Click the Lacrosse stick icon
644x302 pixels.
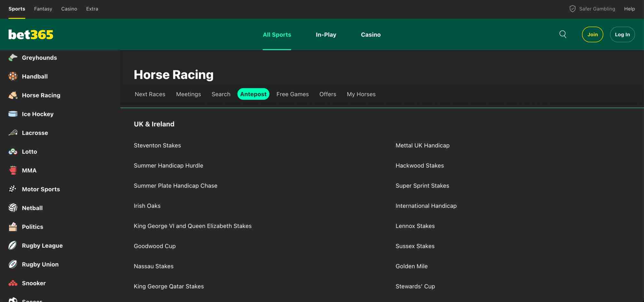pos(13,133)
